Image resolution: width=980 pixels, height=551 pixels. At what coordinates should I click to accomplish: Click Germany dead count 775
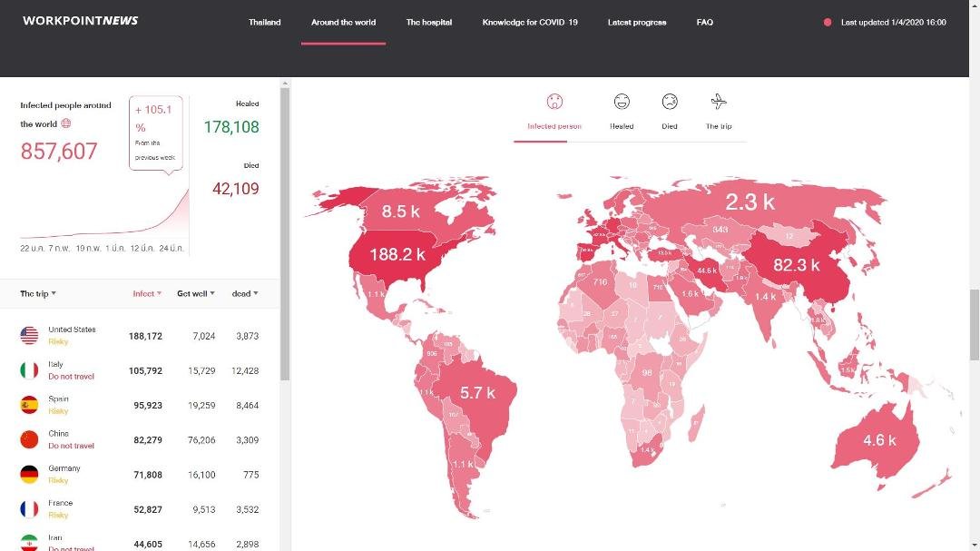251,475
